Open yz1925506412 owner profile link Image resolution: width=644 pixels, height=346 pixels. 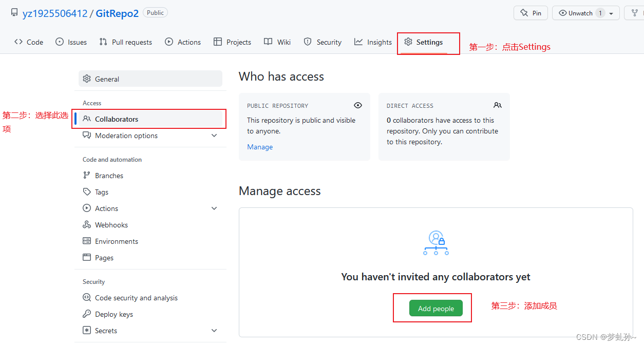(55, 13)
